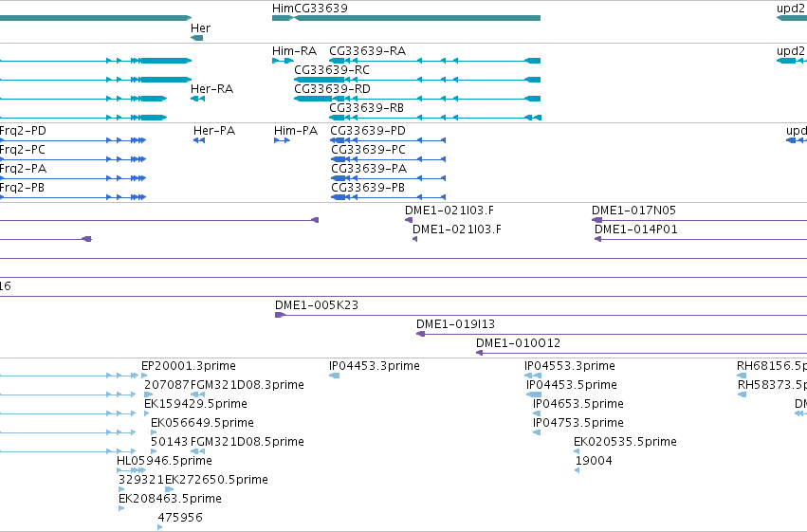
Task: Select the Him-PA protein label
Action: pos(296,131)
